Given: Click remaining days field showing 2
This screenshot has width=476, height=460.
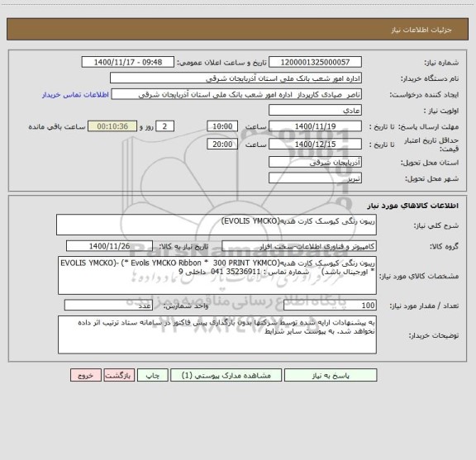Looking at the screenshot, I should pos(164,126).
